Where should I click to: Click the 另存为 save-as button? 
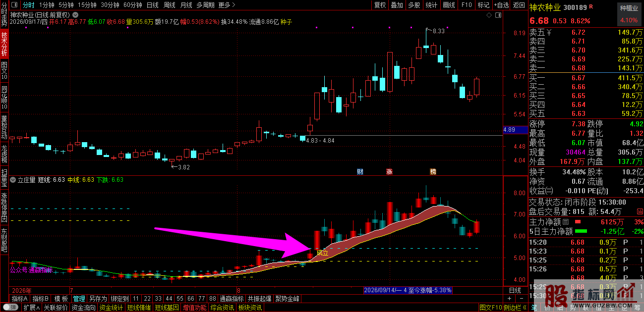[x=98, y=299]
